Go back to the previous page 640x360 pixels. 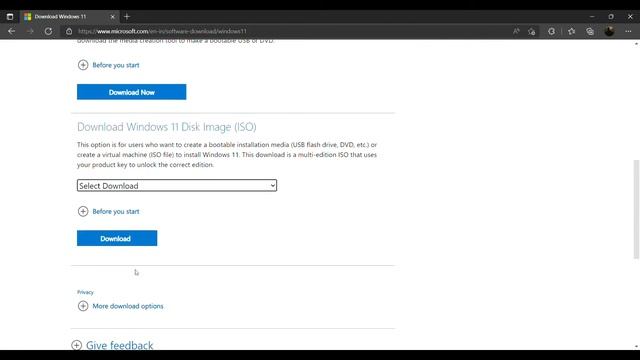[x=11, y=31]
